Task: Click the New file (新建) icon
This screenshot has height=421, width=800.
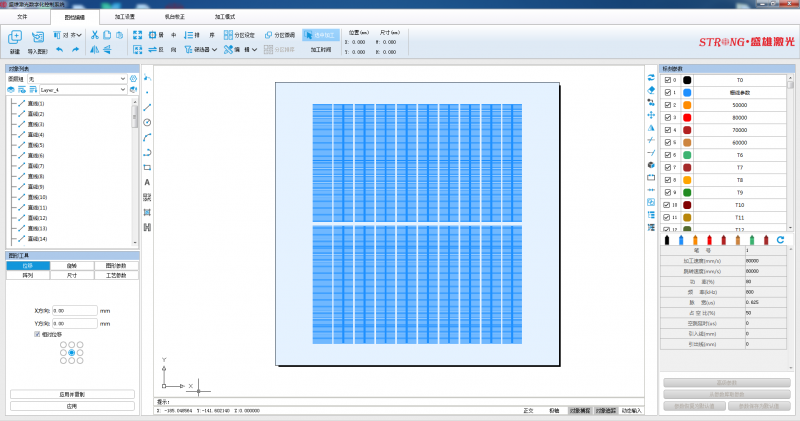Action: [14, 38]
